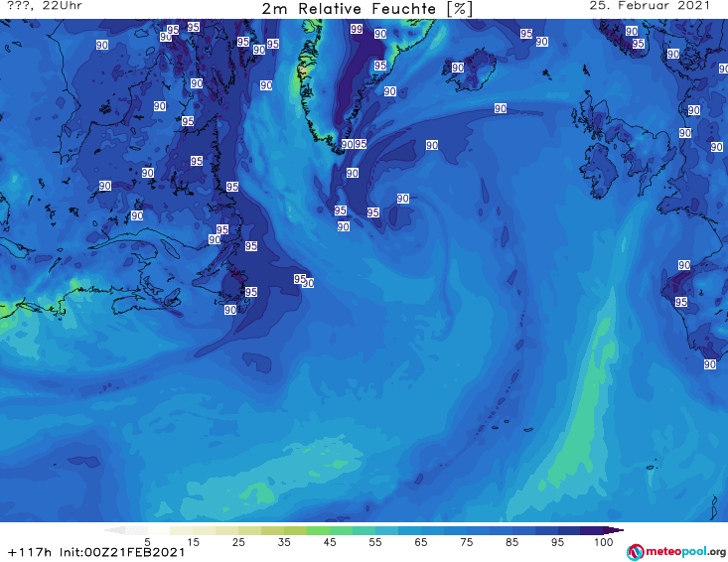Click the legend value "85"
Image resolution: width=728 pixels, height=562 pixels.
coord(511,542)
